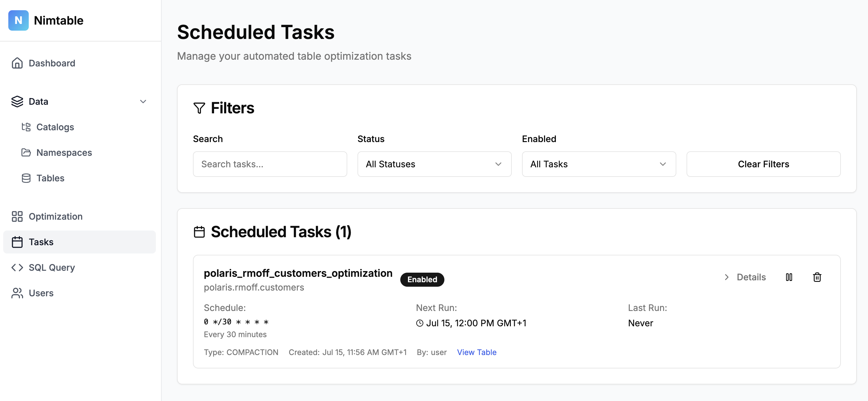Focus the Search tasks input field
This screenshot has width=868, height=401.
coord(270,164)
